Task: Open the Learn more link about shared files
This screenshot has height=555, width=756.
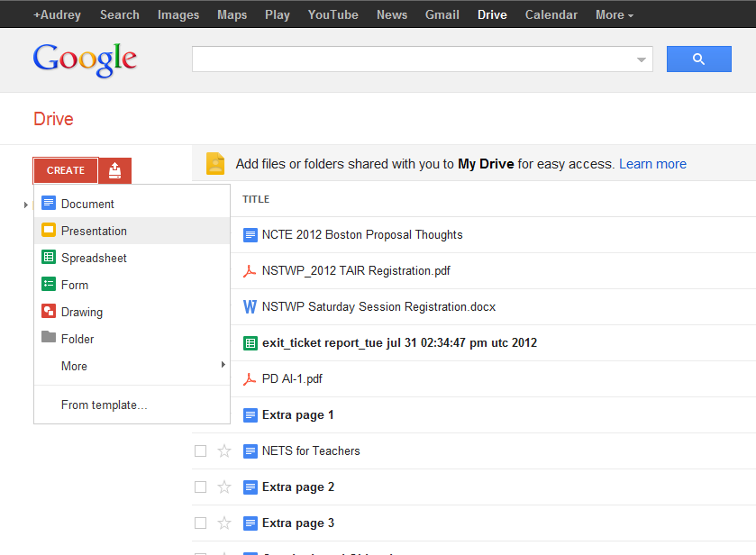Action: 652,163
